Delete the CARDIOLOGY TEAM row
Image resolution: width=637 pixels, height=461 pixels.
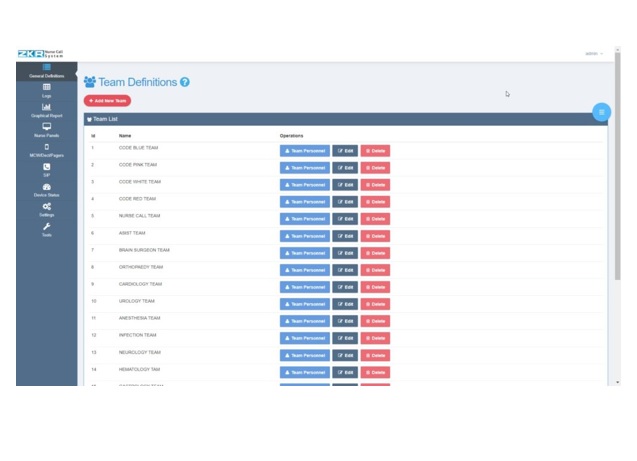375,287
